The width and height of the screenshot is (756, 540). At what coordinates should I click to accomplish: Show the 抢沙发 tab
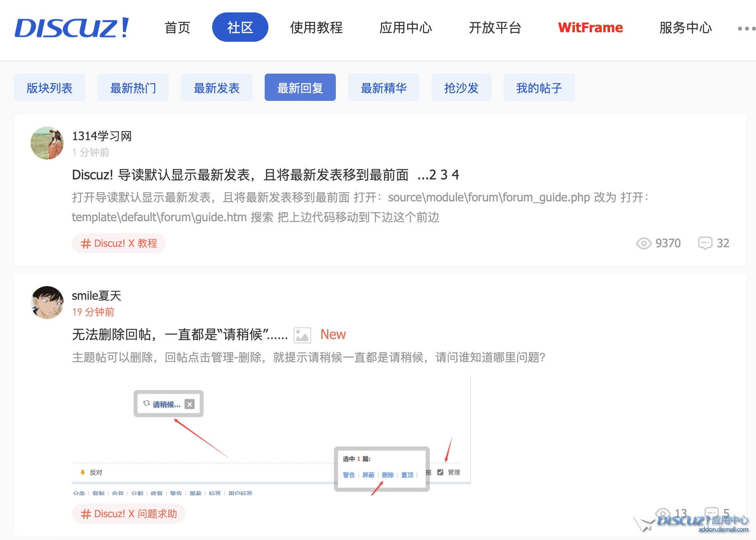461,88
